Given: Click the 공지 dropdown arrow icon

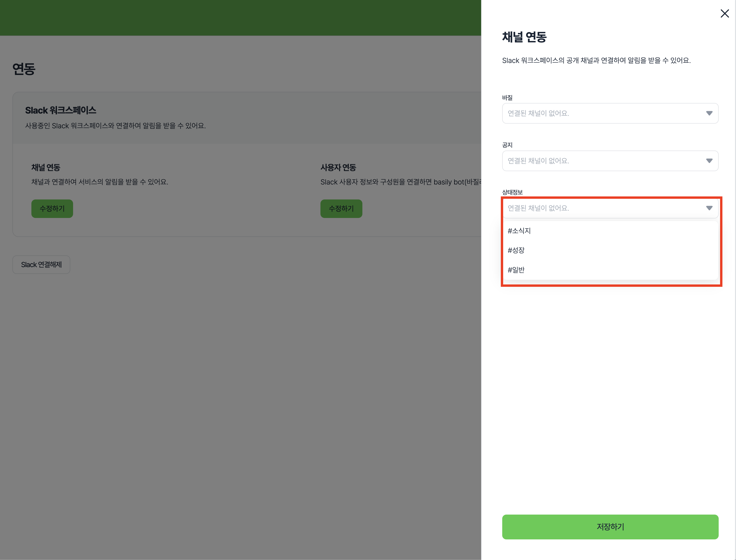Looking at the screenshot, I should [709, 161].
